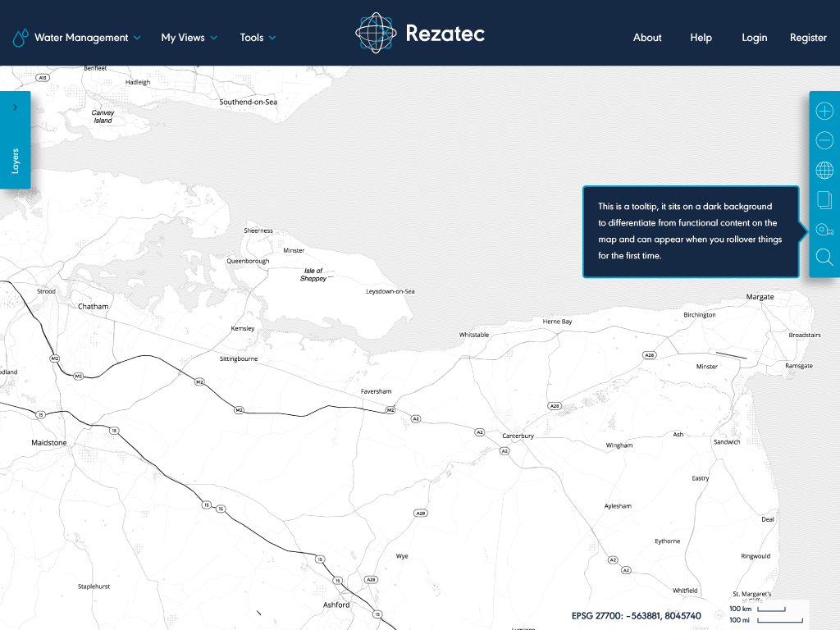
Task: Click the Ramsgate map label
Action: (x=799, y=366)
